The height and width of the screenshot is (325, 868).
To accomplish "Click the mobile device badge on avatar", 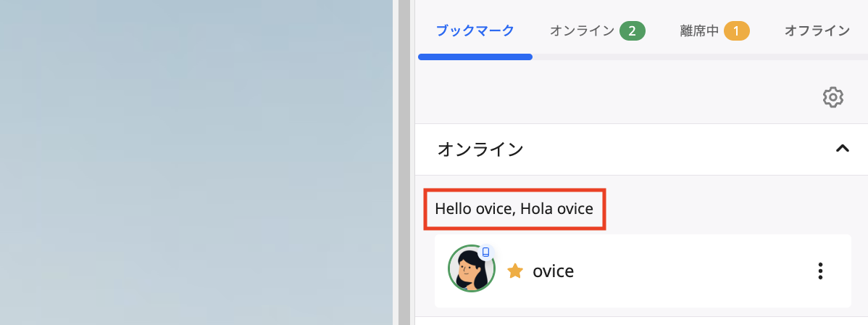I will click(486, 252).
